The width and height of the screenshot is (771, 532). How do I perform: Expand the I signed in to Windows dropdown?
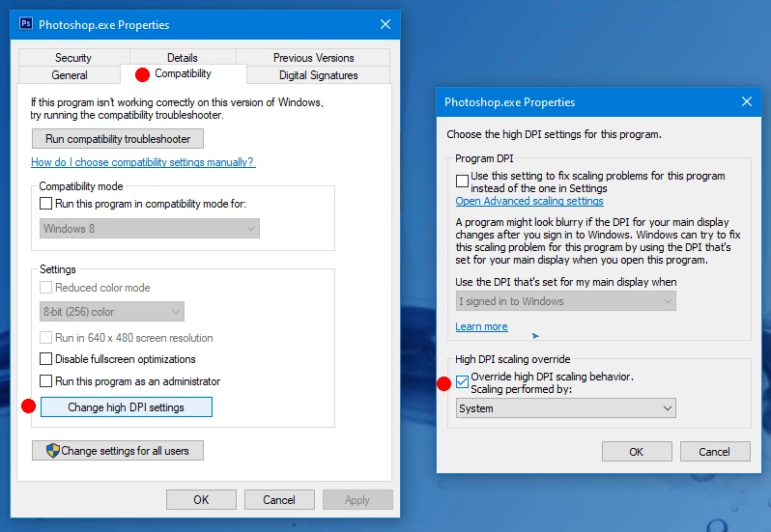pos(566,301)
